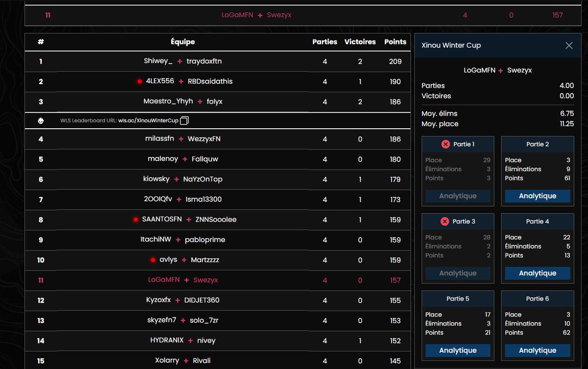Close the Xinou Winter Cup panel
The width and height of the screenshot is (588, 369).
[569, 46]
